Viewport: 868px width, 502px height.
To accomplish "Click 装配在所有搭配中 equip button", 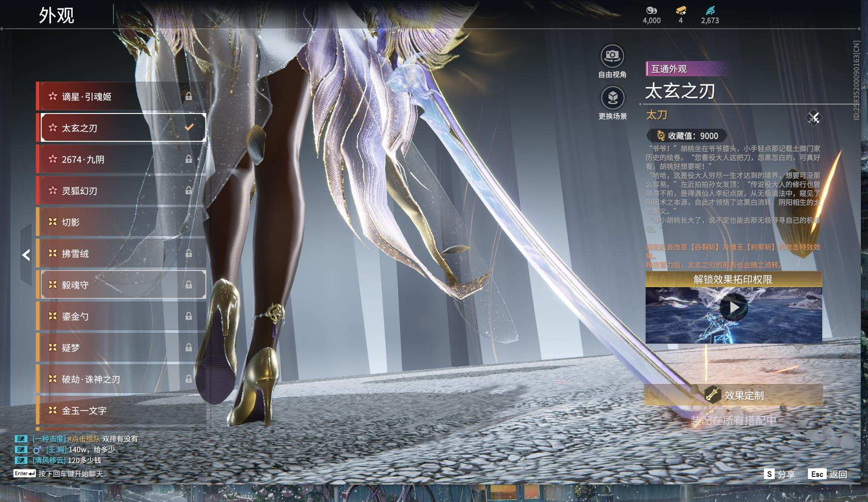I will coord(733,420).
